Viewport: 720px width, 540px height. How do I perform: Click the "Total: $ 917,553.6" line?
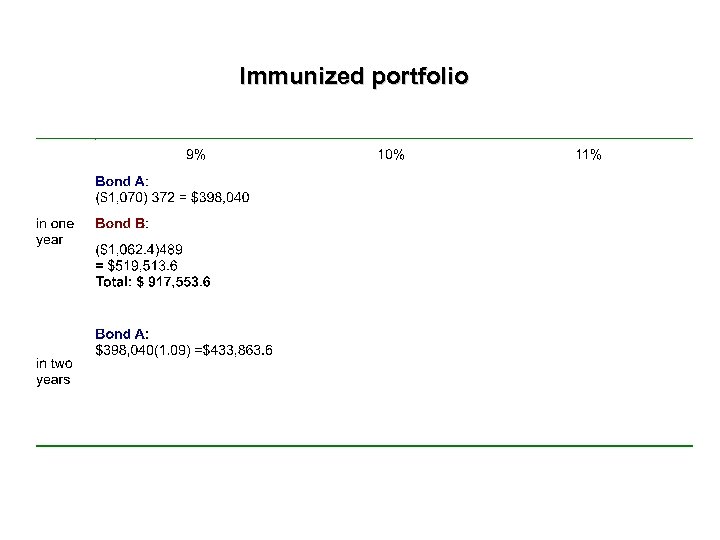[153, 282]
